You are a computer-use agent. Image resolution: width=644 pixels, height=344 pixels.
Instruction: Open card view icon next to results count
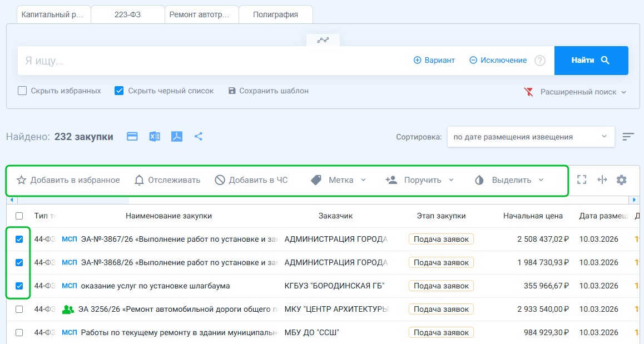(132, 136)
